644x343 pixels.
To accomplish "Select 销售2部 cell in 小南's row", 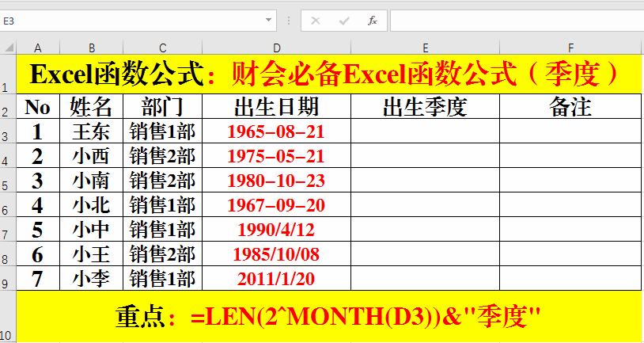I will 163,180.
